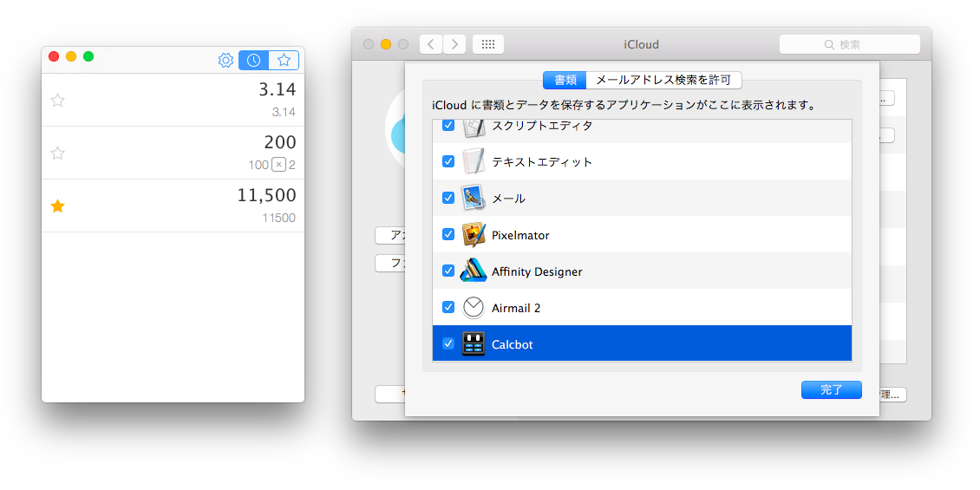Uncheck the テキストエディット checkbox
The image size is (980, 490).
click(x=448, y=161)
